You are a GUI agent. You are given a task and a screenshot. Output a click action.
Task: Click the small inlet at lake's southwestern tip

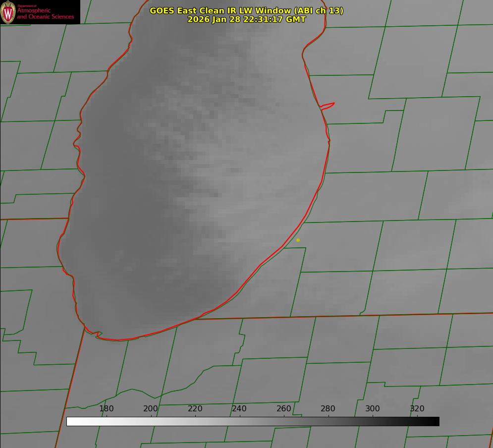[x=98, y=335]
